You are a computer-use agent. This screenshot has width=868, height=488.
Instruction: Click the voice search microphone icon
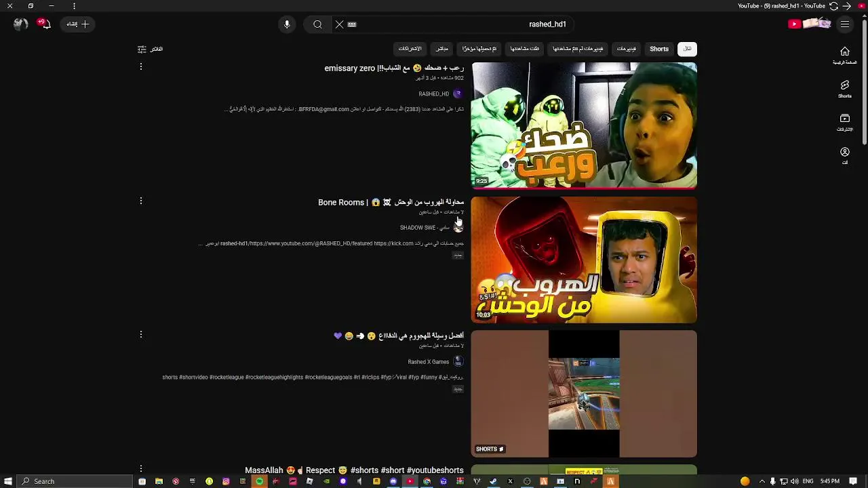tap(287, 24)
